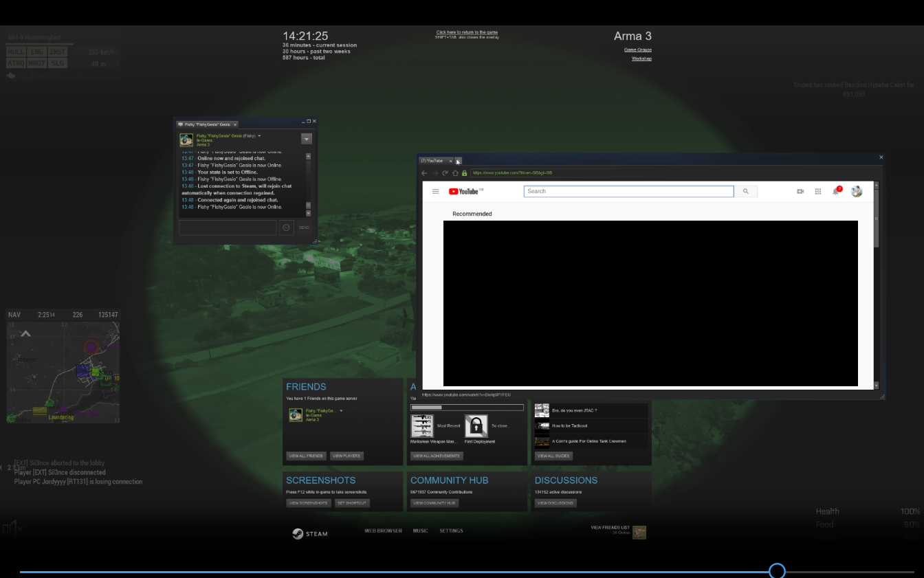Click the chat scrollbar up arrow
924x578 pixels.
point(308,156)
